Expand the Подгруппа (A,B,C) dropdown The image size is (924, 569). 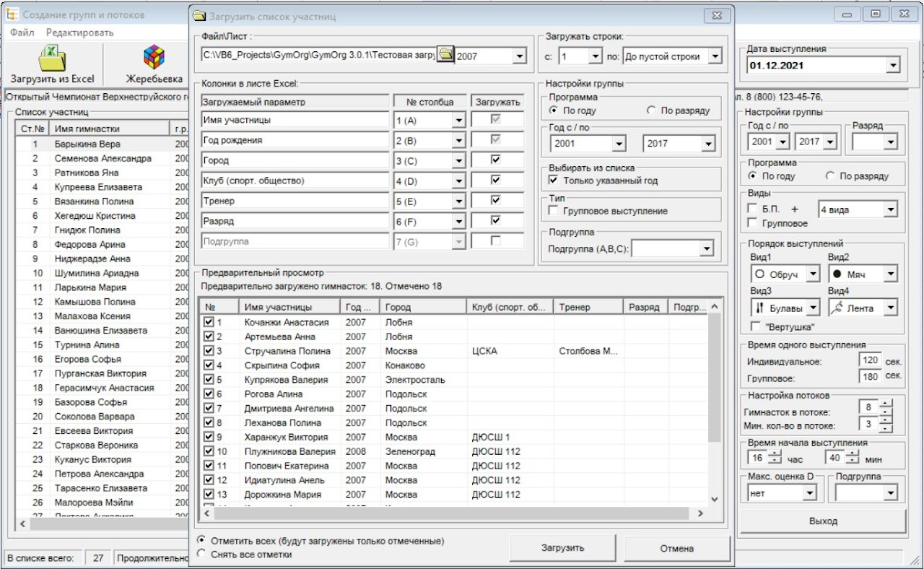tap(705, 249)
